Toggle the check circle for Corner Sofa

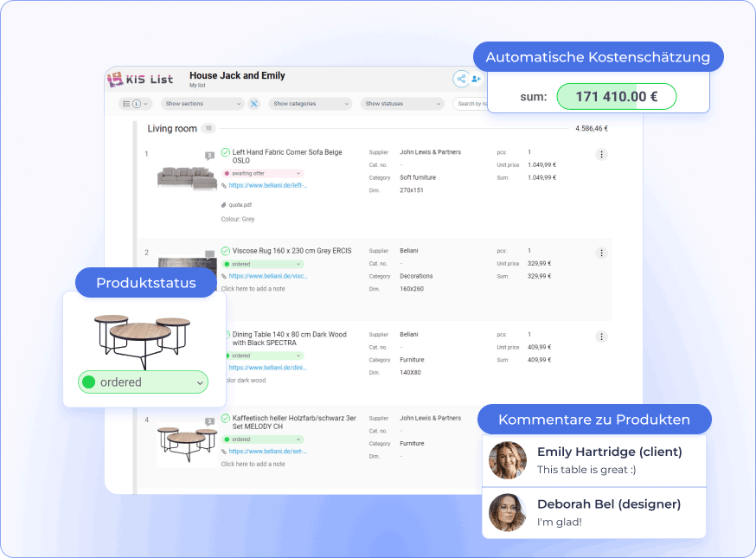(225, 152)
